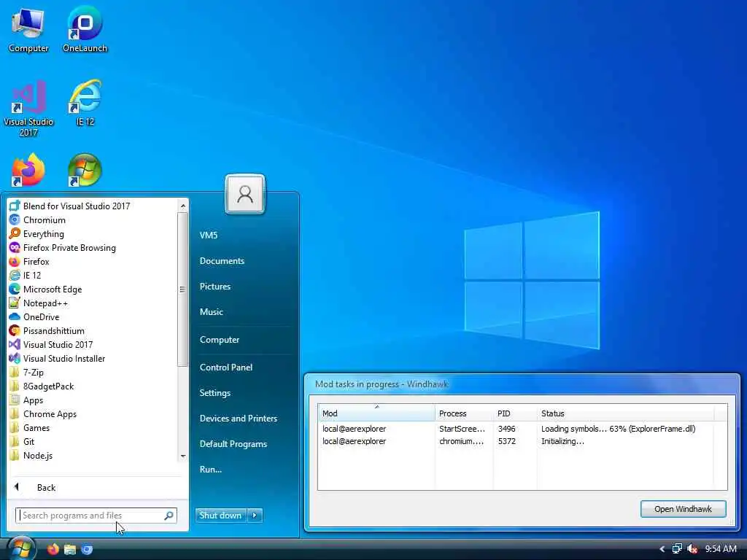Click Open Windhawk button
The height and width of the screenshot is (560, 747).
[x=683, y=509]
